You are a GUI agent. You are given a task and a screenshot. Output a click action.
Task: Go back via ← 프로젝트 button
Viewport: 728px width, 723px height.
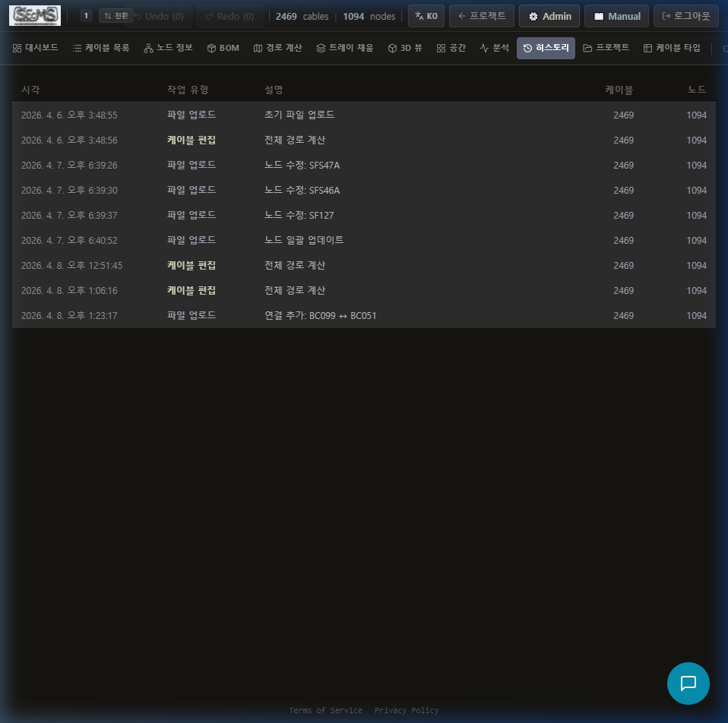[x=482, y=16]
